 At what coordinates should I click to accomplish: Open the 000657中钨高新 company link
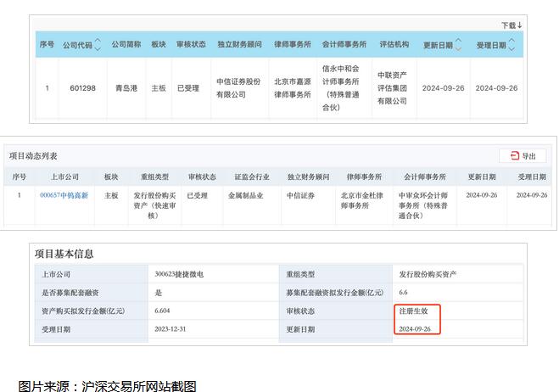click(x=64, y=195)
